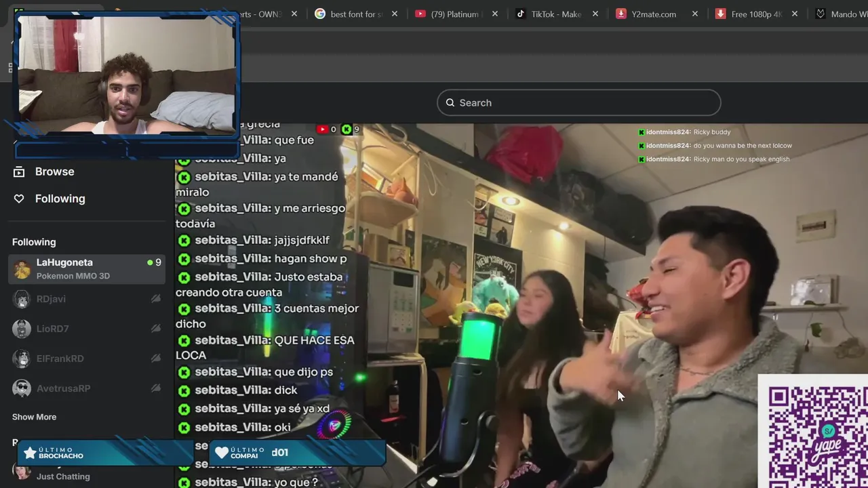868x488 pixels.
Task: Open ElFrankRD channel in sidebar
Action: click(87, 359)
